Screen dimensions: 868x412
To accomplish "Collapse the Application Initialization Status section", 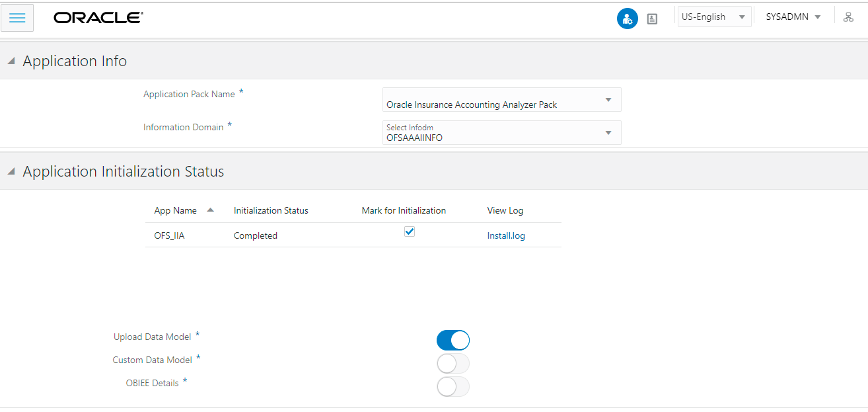I will (x=11, y=171).
